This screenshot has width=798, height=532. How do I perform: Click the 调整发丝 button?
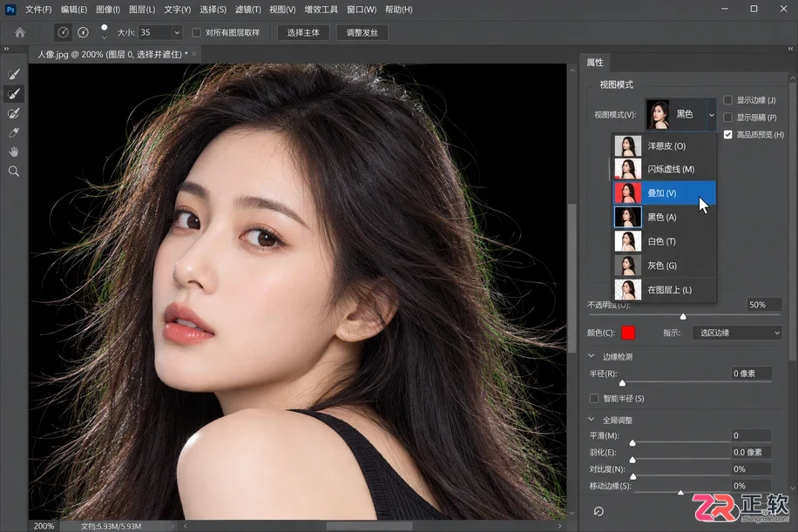point(362,32)
